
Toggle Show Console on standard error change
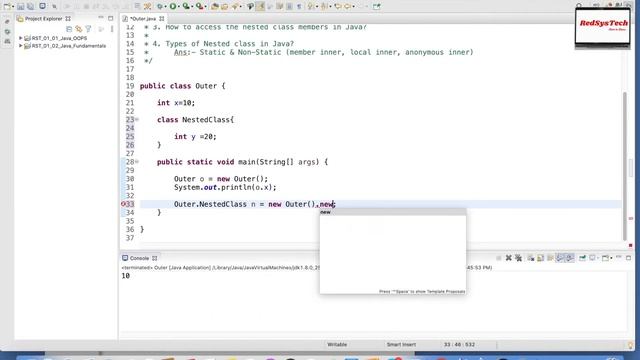pyautogui.click(x=570, y=258)
